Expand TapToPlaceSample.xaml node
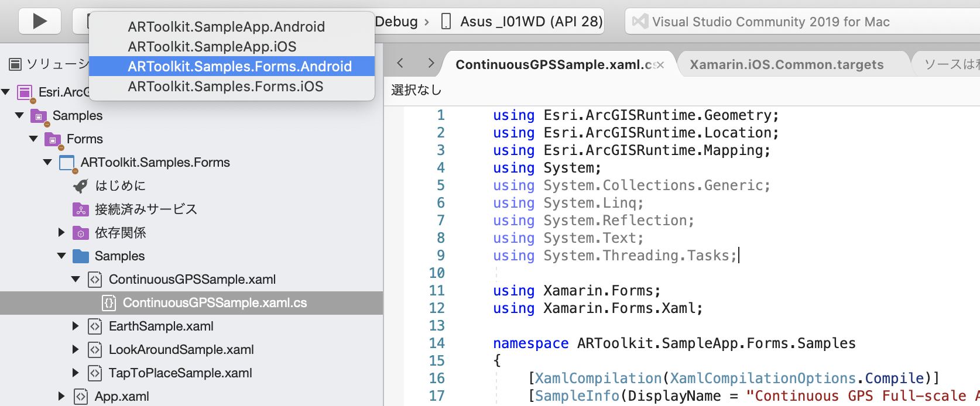Image resolution: width=980 pixels, height=406 pixels. [76, 373]
